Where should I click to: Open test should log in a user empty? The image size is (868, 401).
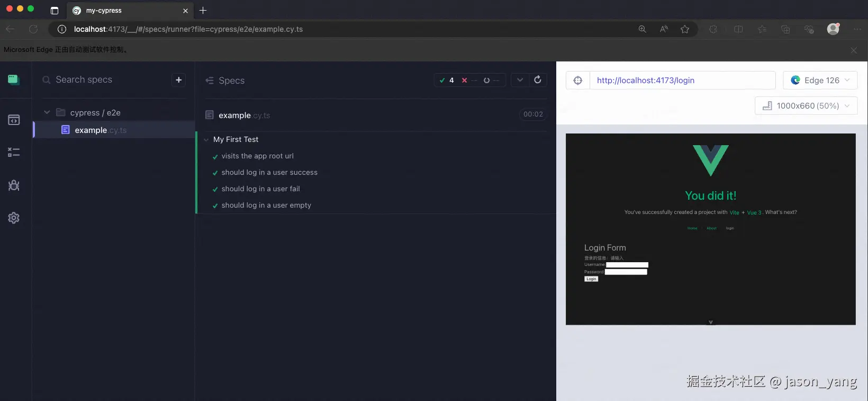(x=266, y=205)
